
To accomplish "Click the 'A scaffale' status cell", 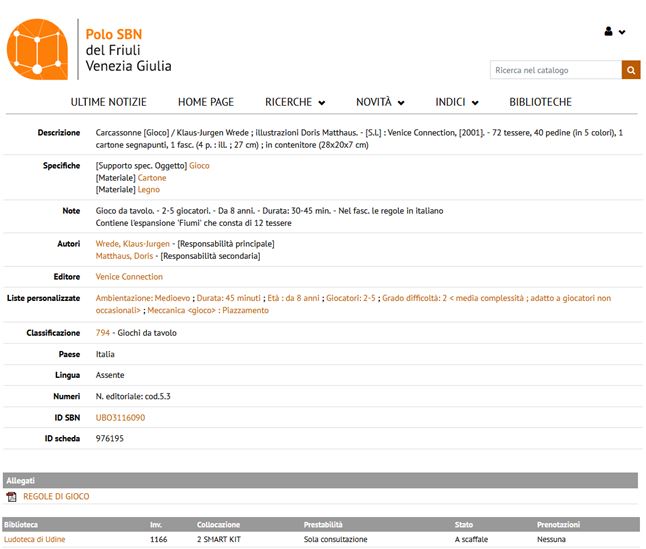I will point(471,540).
